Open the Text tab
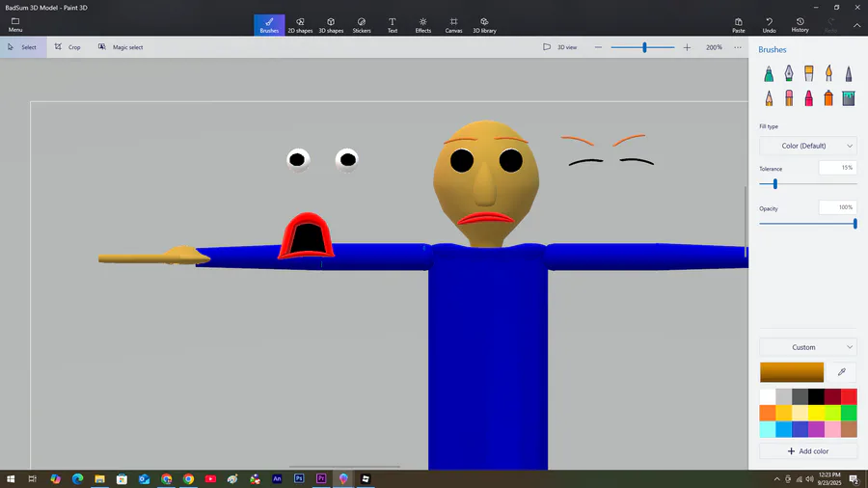Viewport: 868px width, 488px height. tap(392, 25)
